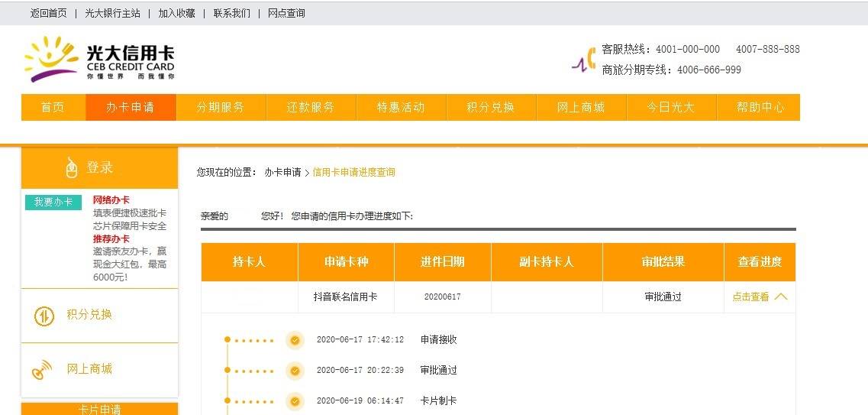
Task: Click the 点击查看 link text
Action: [750, 297]
